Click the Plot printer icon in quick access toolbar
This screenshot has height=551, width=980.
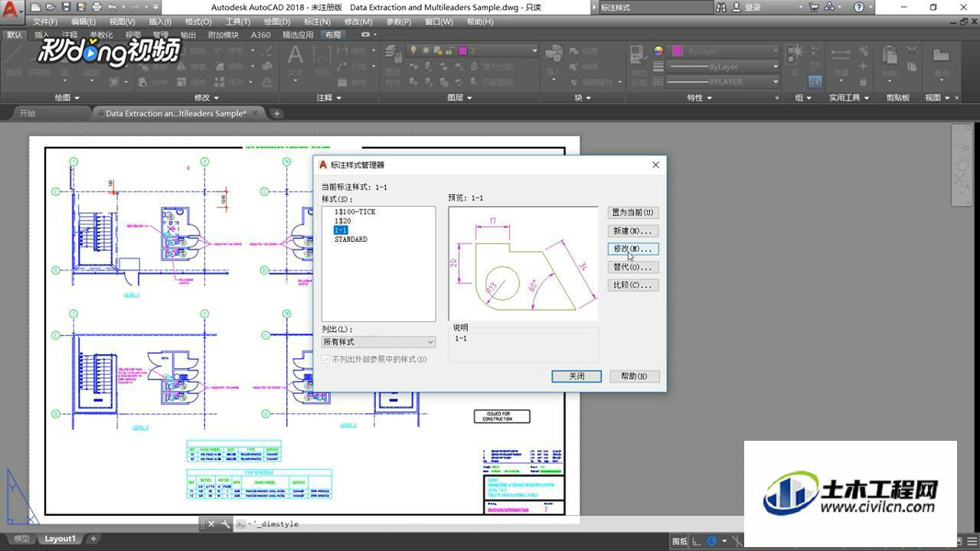coord(96,7)
